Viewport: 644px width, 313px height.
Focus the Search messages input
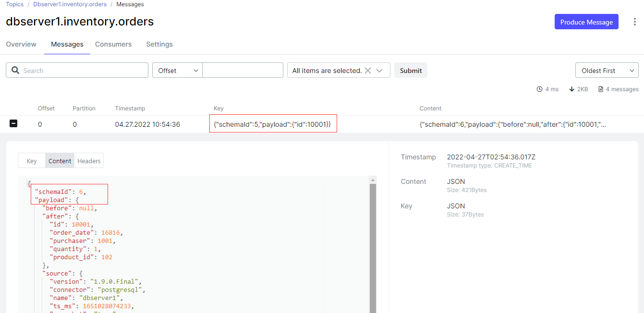(77, 70)
